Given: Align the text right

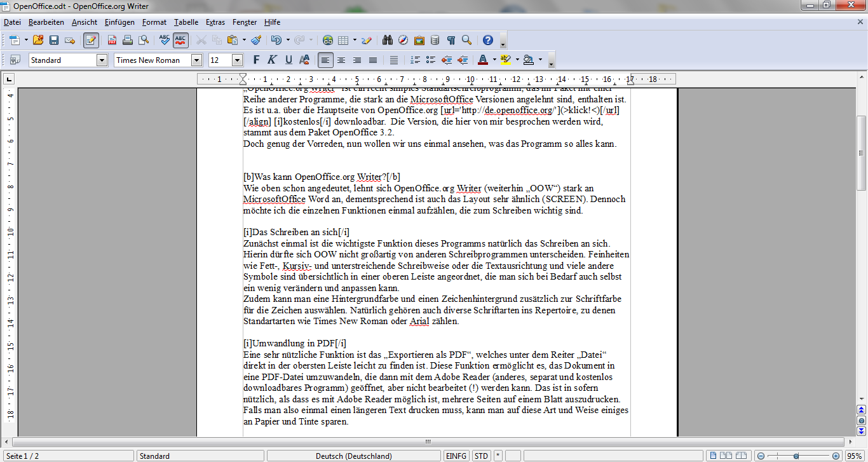Looking at the screenshot, I should click(x=357, y=60).
